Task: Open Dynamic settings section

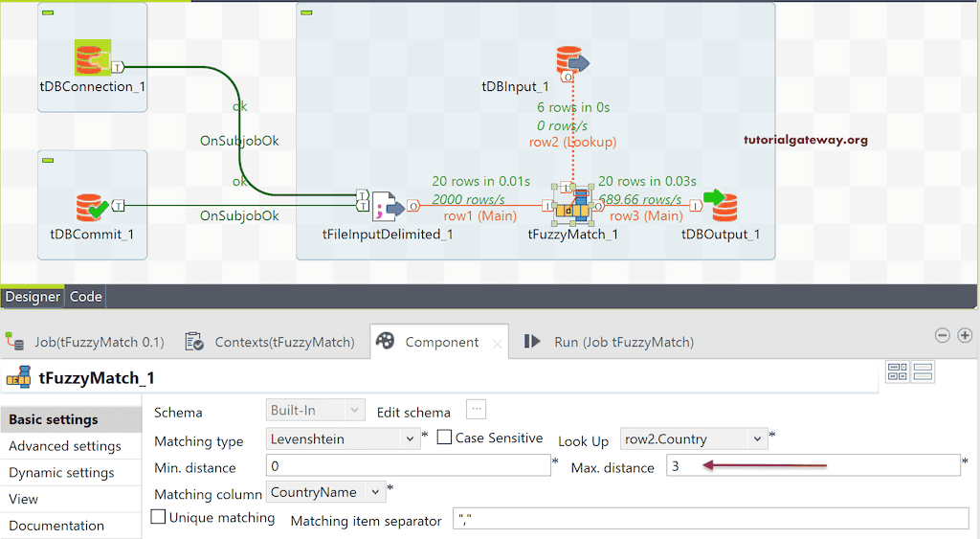Action: click(71, 473)
